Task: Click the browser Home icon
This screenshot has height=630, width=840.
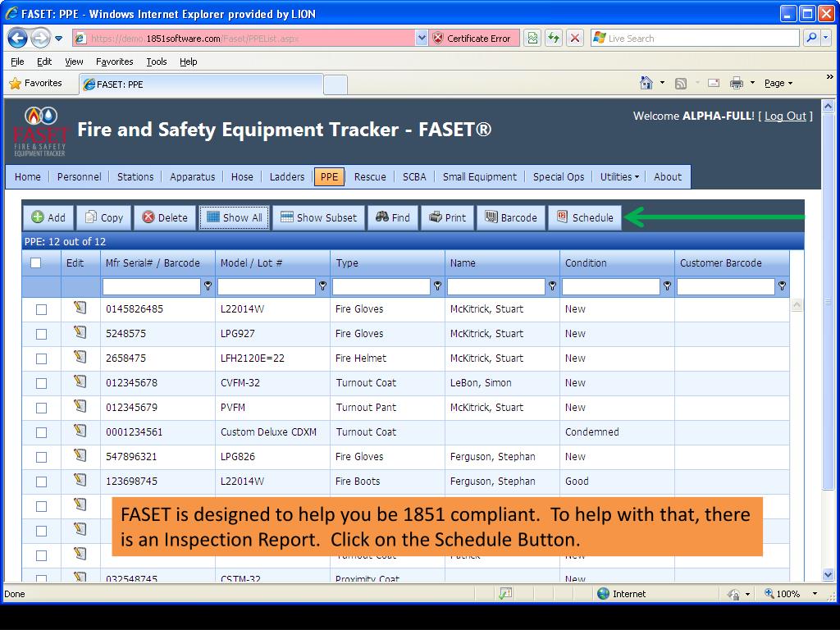Action: click(x=646, y=83)
